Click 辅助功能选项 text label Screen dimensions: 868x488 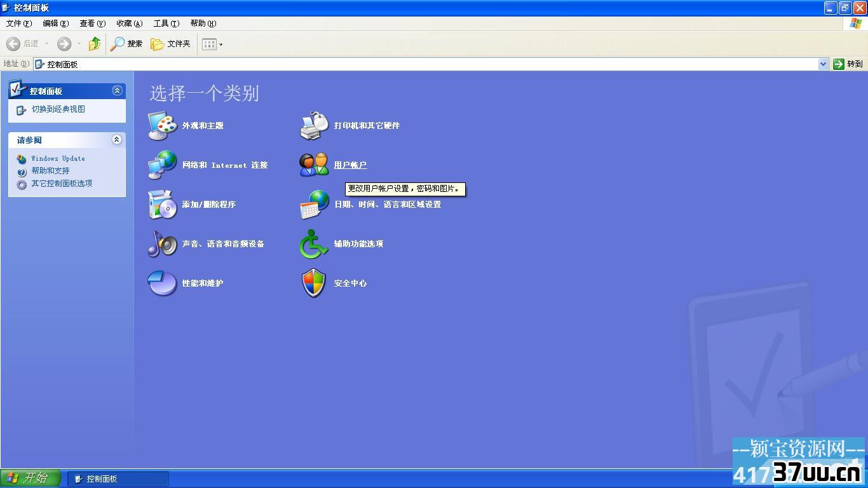tap(358, 244)
